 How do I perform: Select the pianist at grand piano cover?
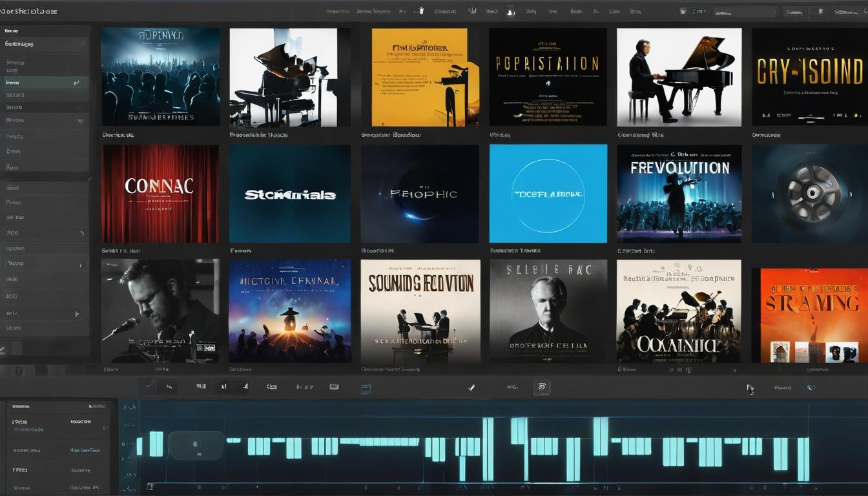[679, 77]
